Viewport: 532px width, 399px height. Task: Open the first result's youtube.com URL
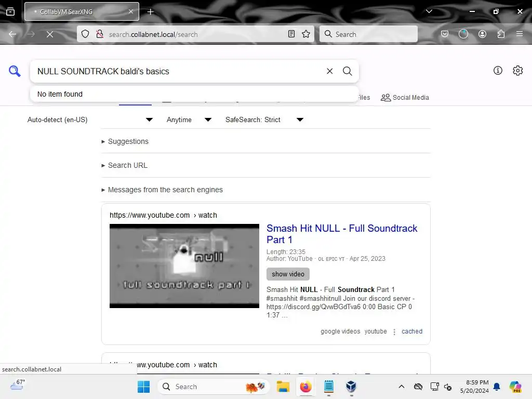[163, 216]
